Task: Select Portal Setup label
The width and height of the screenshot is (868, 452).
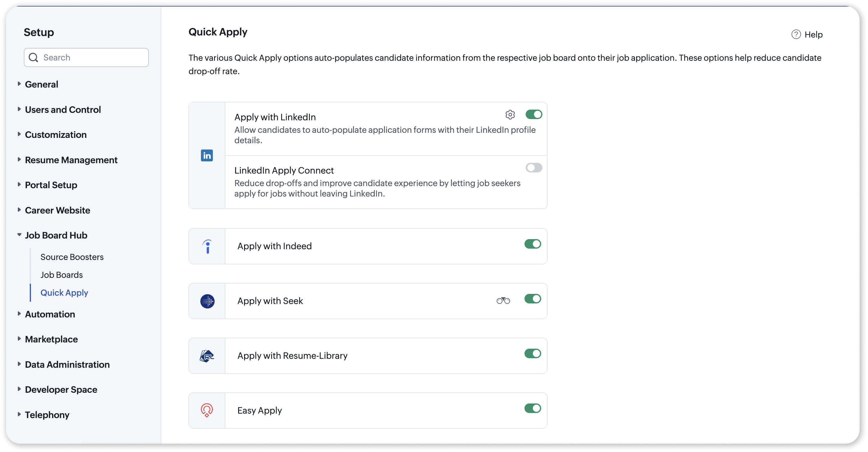Action: click(x=51, y=185)
